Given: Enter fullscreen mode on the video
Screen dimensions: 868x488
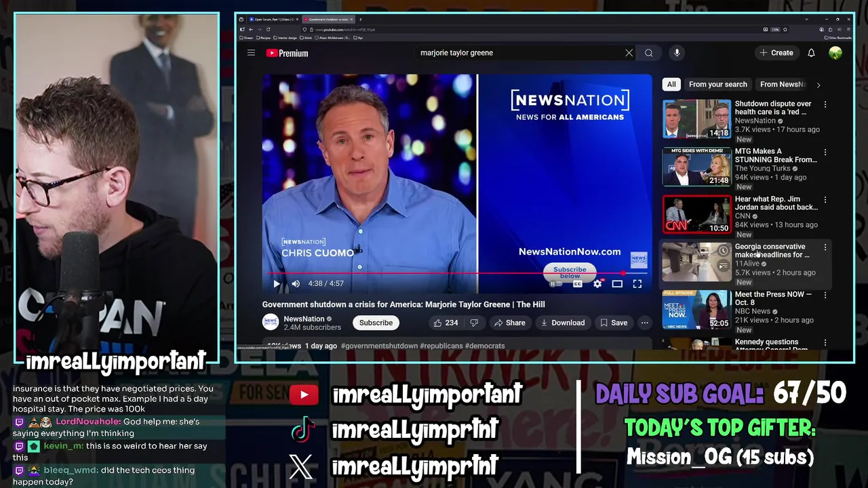Looking at the screenshot, I should [637, 284].
